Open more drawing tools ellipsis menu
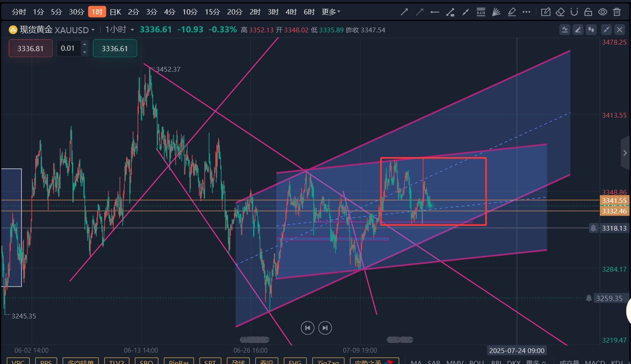 [x=527, y=12]
